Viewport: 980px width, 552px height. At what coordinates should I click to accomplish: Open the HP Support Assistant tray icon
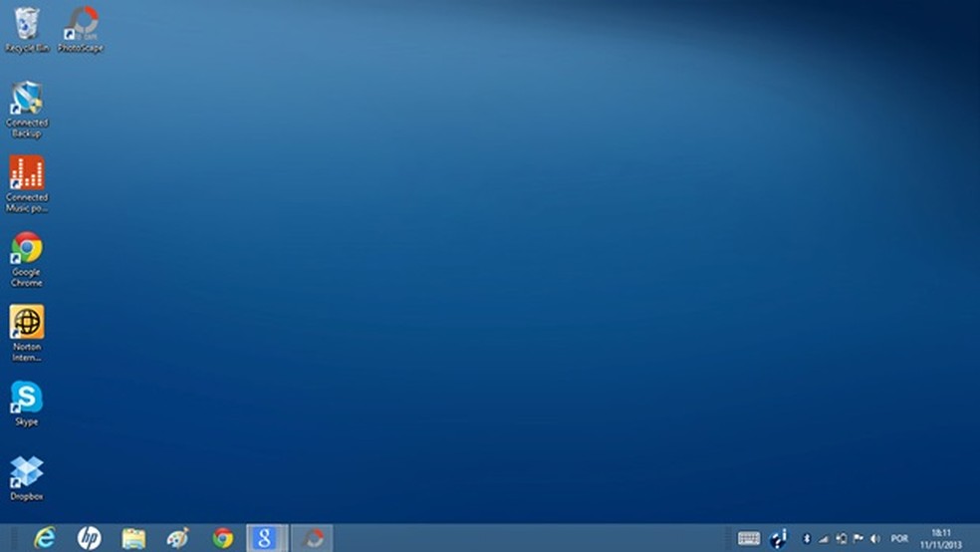click(x=778, y=538)
